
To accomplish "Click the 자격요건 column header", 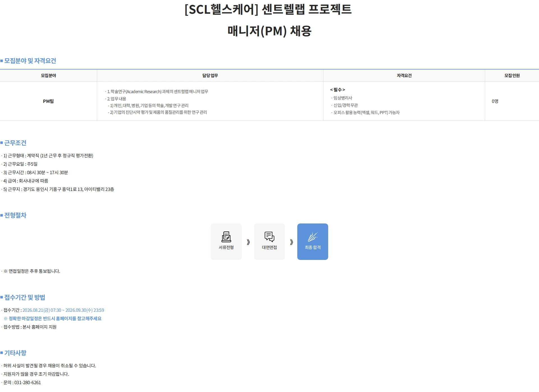I will click(404, 75).
